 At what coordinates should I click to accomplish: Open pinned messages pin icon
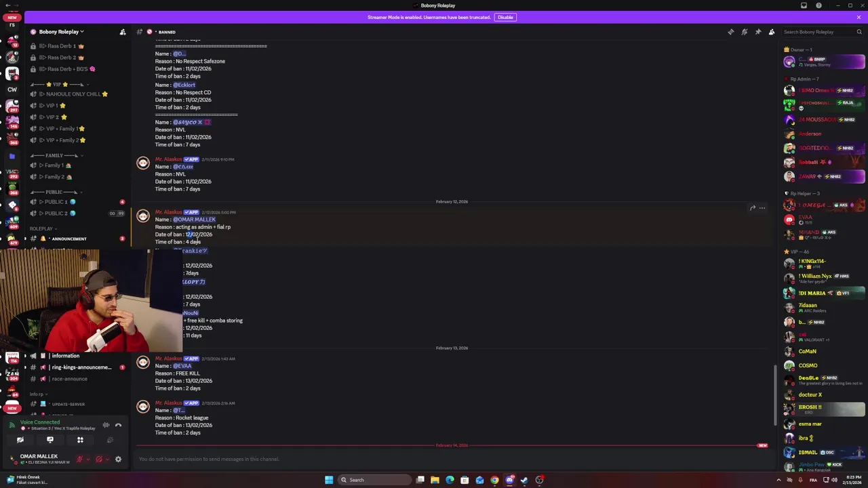coord(758,32)
